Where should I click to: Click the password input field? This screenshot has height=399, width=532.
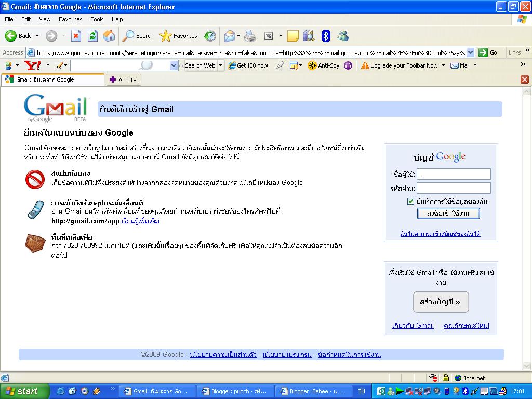tap(454, 188)
